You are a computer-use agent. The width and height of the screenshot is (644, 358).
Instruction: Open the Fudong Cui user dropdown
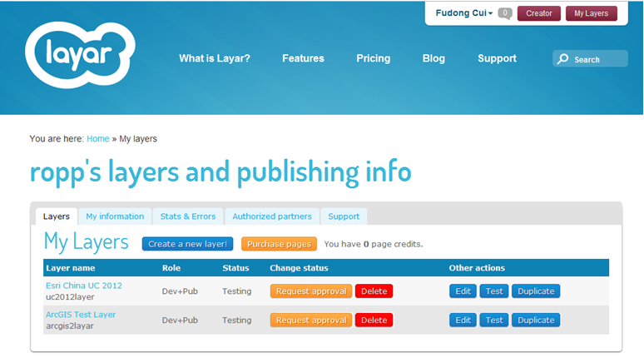click(464, 13)
